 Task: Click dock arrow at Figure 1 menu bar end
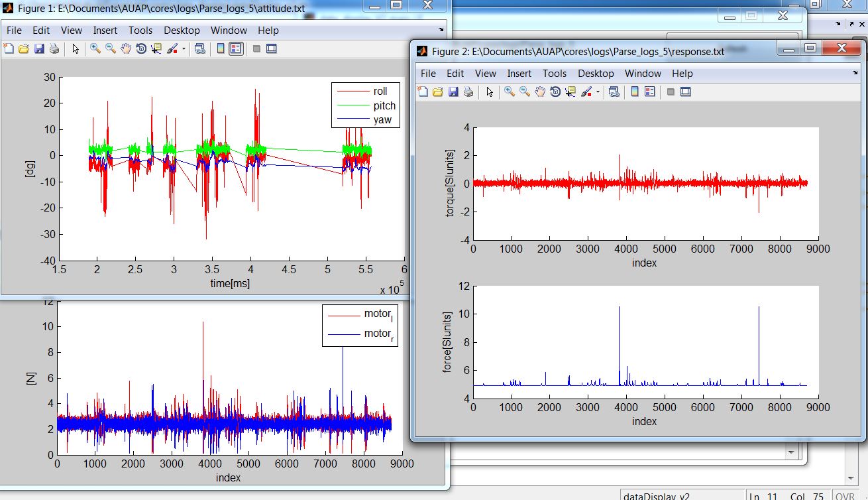coord(441,30)
